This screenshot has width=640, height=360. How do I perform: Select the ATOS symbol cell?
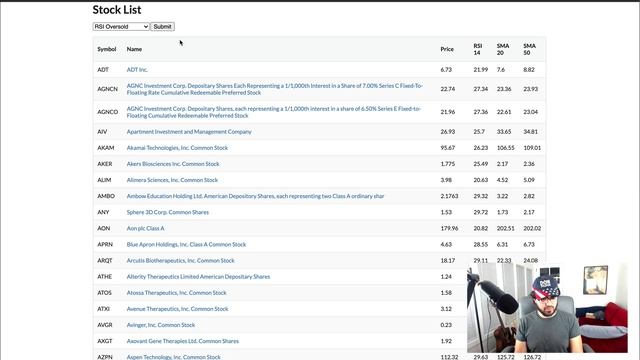[x=104, y=293]
